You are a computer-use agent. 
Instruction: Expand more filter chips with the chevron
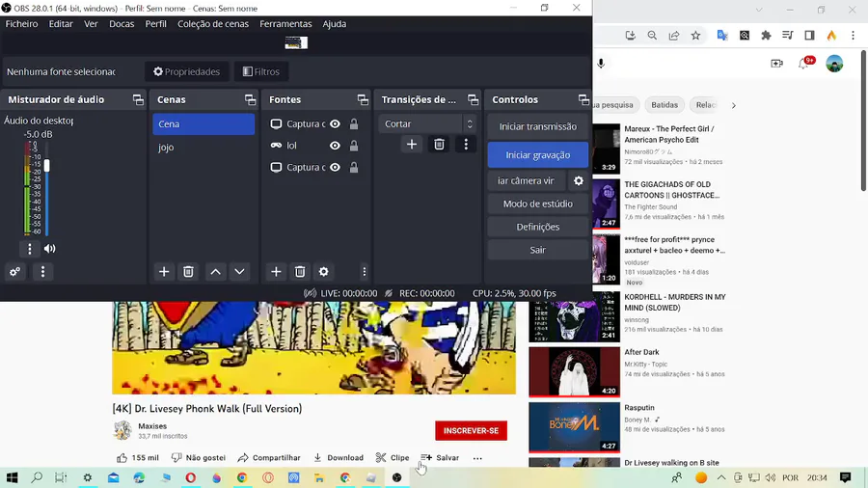tap(734, 105)
